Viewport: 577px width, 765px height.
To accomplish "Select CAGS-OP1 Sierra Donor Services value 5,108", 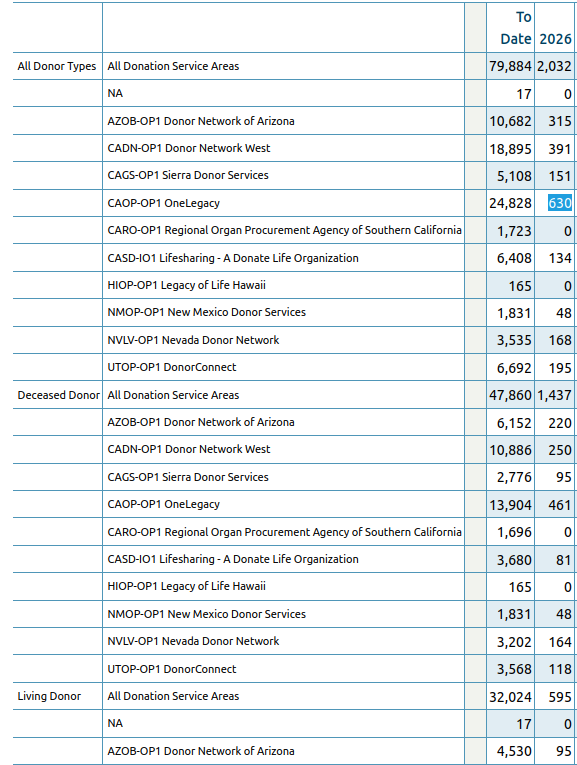I will coord(514,176).
